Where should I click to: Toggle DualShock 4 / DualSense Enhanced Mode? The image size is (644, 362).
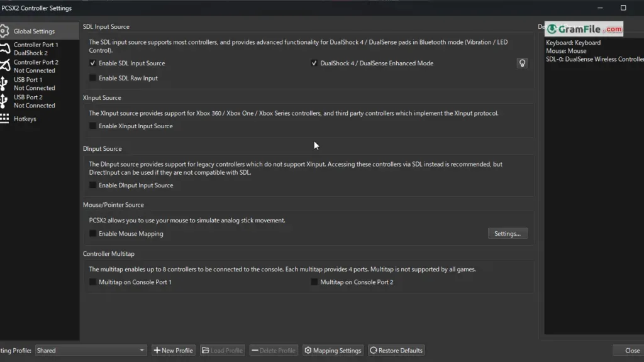click(x=314, y=63)
